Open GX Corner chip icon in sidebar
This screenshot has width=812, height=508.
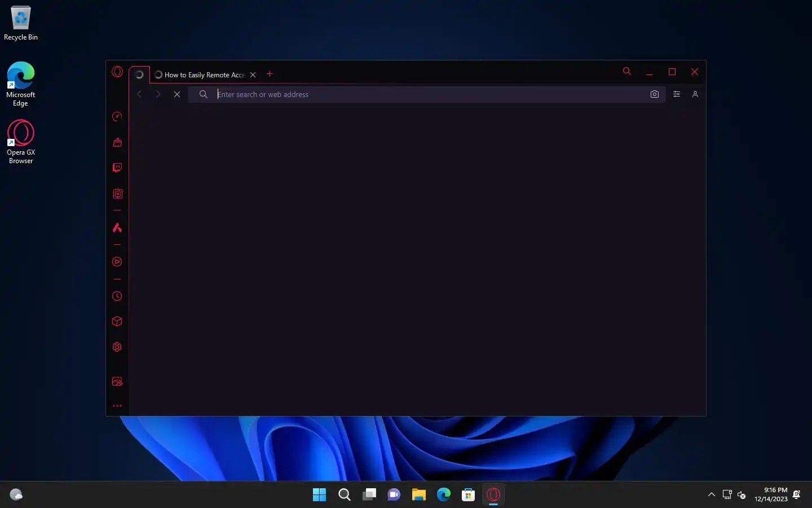coord(117,194)
